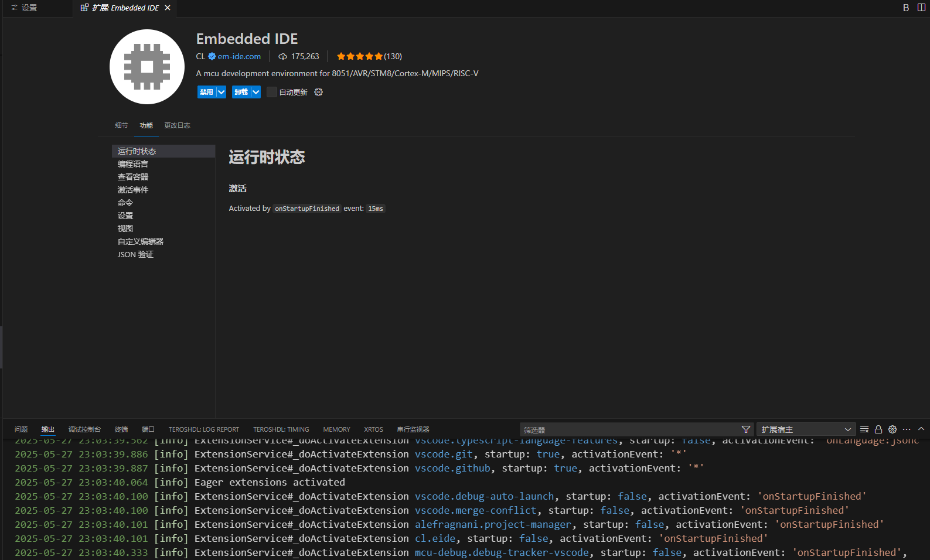Screen dimensions: 930x560
Task: Select 设置 in the feature list
Action: [x=163, y=216]
